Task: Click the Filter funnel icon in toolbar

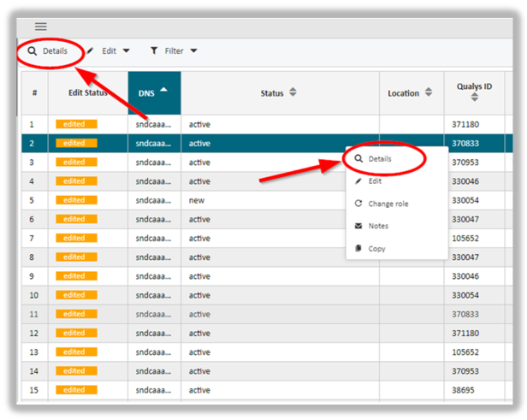Action: tap(154, 51)
